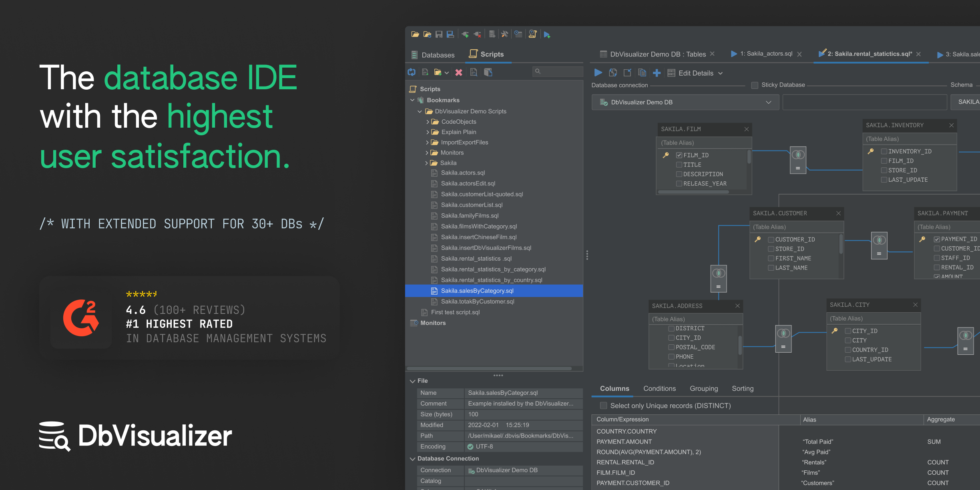Click the folder with gear icon
Viewport: 980px width, 490px height.
click(x=427, y=34)
